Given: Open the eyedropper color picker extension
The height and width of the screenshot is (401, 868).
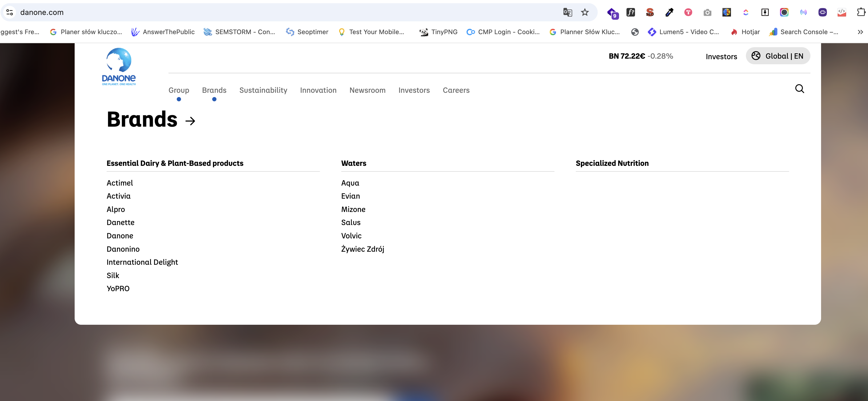Looking at the screenshot, I should (669, 13).
